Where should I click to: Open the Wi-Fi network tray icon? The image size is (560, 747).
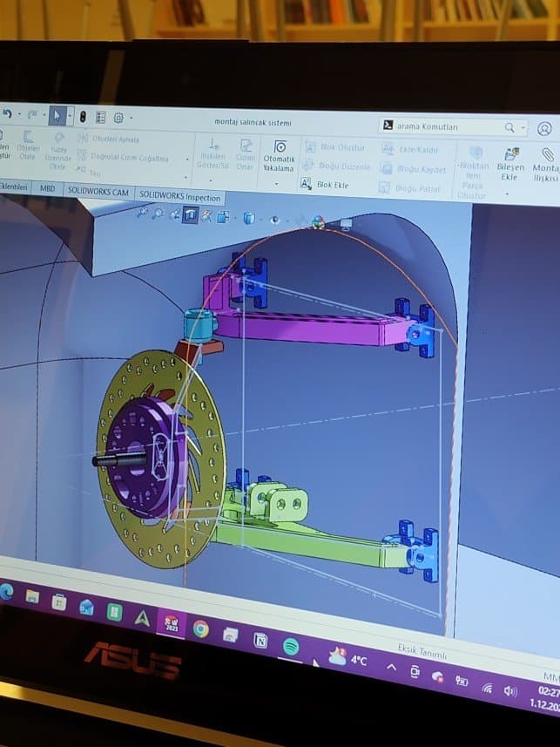tap(487, 688)
